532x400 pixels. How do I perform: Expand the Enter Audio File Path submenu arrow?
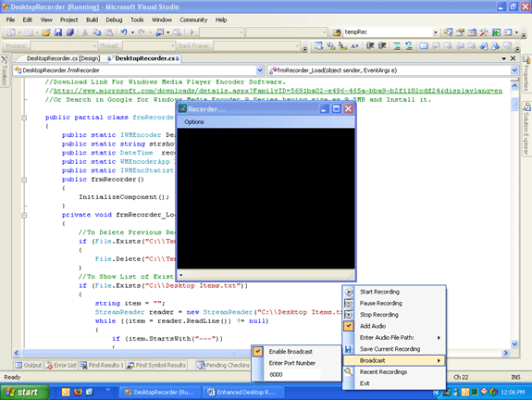coord(439,338)
